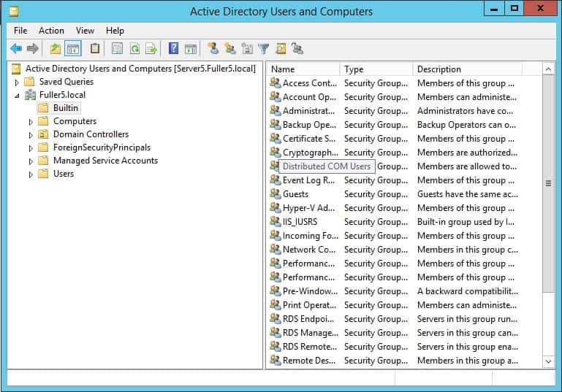562x392 pixels.
Task: Click the 'A backward compatibilit...' description
Action: click(x=468, y=291)
